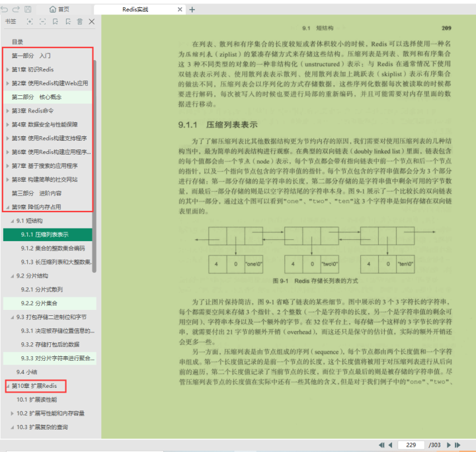Select 第三部分 进阶内容 bookmark

[36, 193]
